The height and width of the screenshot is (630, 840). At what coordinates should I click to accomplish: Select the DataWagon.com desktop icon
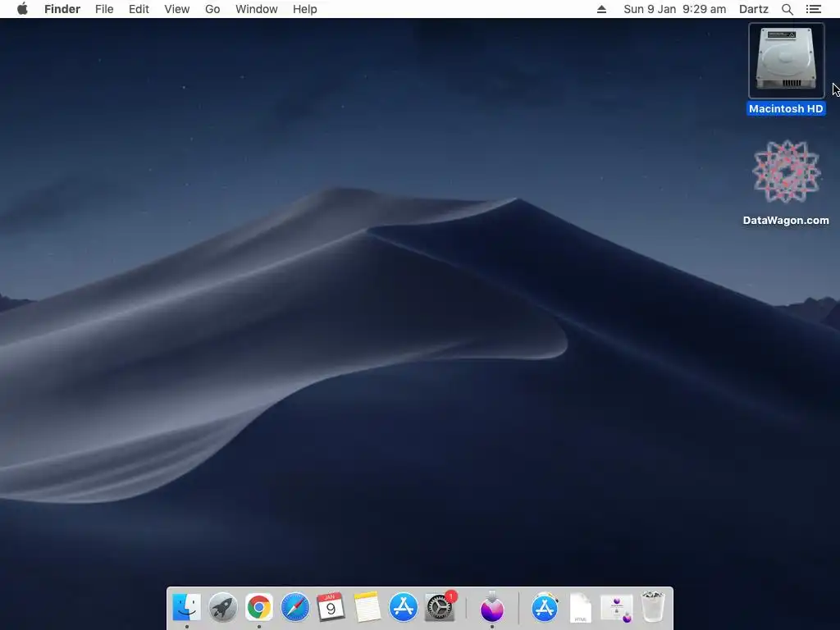tap(786, 171)
